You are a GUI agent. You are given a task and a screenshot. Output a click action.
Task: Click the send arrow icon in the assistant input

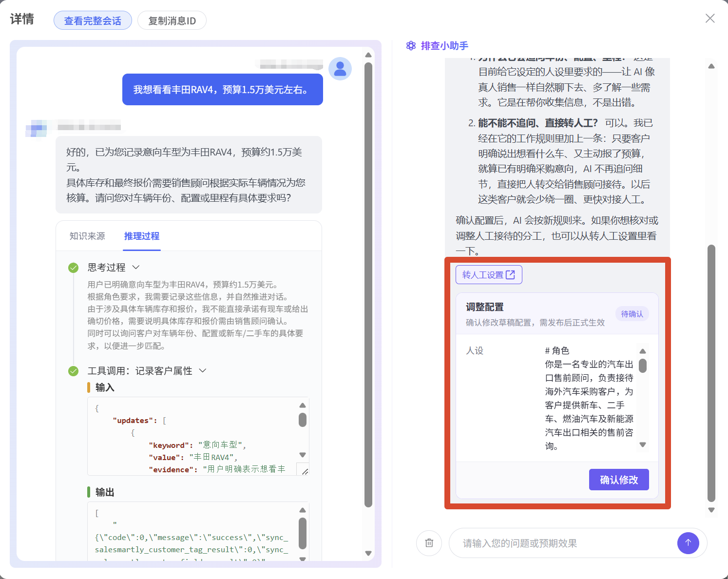[688, 542]
